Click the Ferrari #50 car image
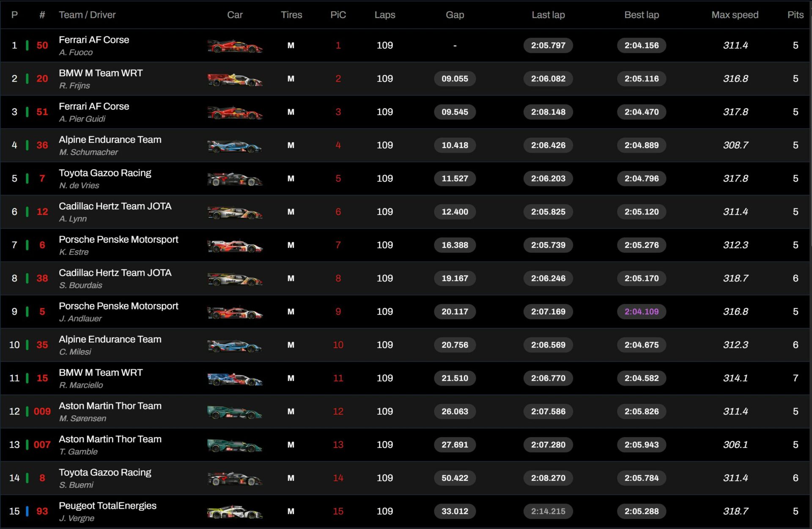The height and width of the screenshot is (529, 812). (x=235, y=46)
